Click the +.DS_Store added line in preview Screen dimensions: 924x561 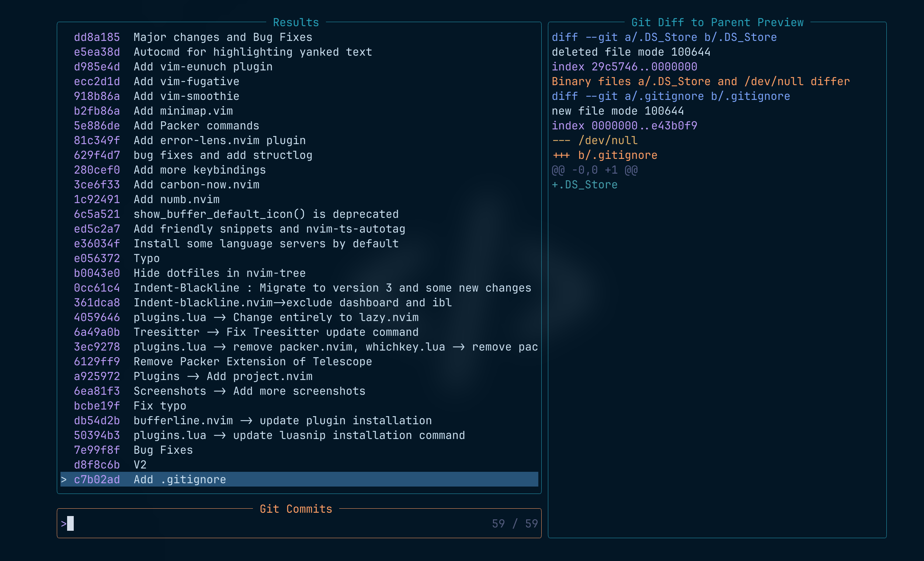click(x=584, y=185)
